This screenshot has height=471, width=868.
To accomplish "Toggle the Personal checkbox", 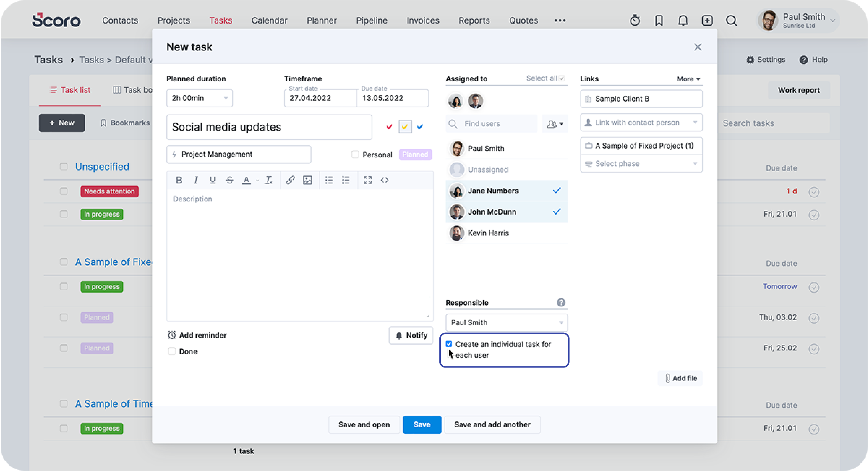I will pos(355,154).
